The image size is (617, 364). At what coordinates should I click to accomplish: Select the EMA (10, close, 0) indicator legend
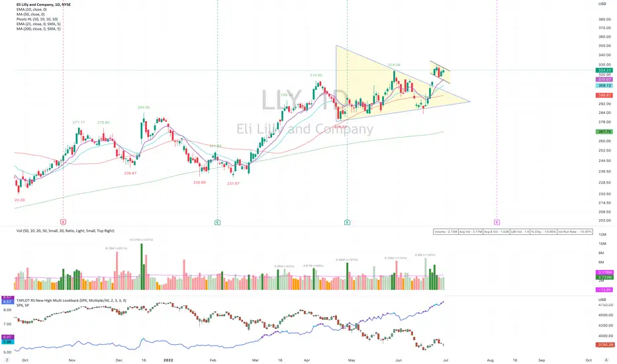point(32,9)
